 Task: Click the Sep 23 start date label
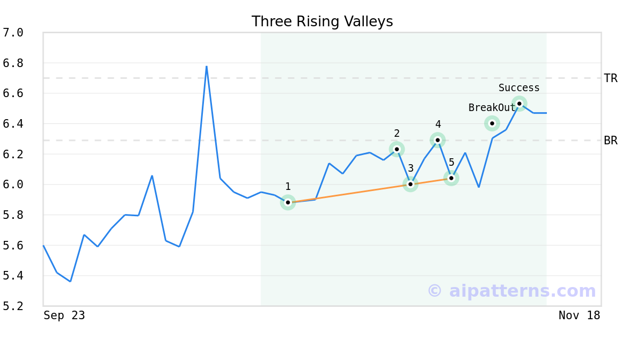pos(64,315)
